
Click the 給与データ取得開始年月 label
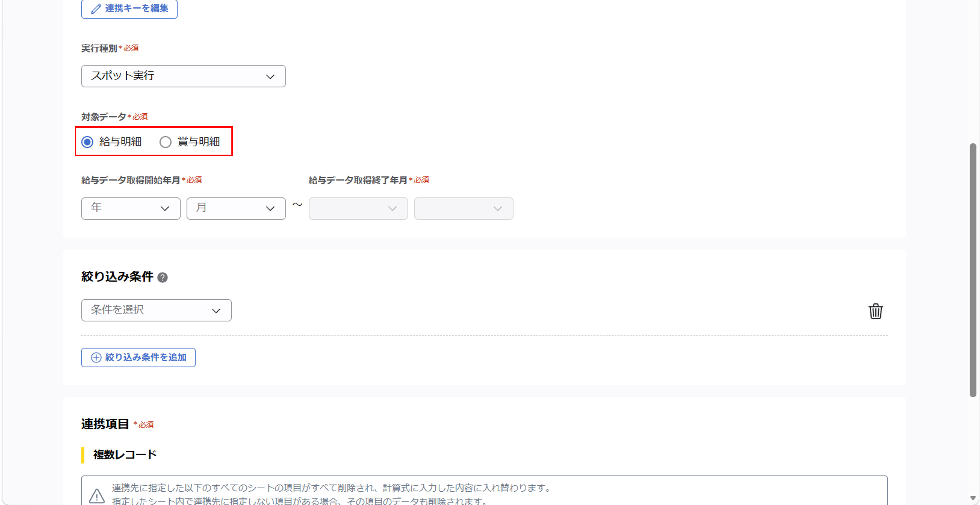(x=131, y=180)
